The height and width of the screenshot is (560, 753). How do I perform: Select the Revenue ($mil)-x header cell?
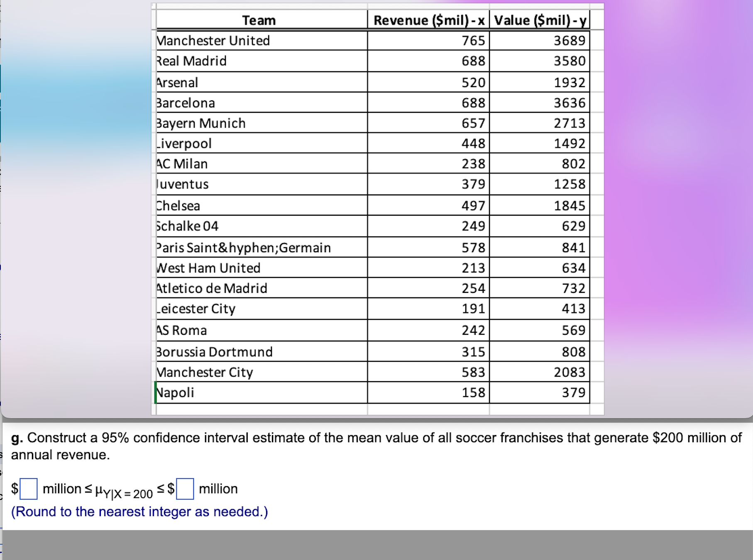pos(428,20)
